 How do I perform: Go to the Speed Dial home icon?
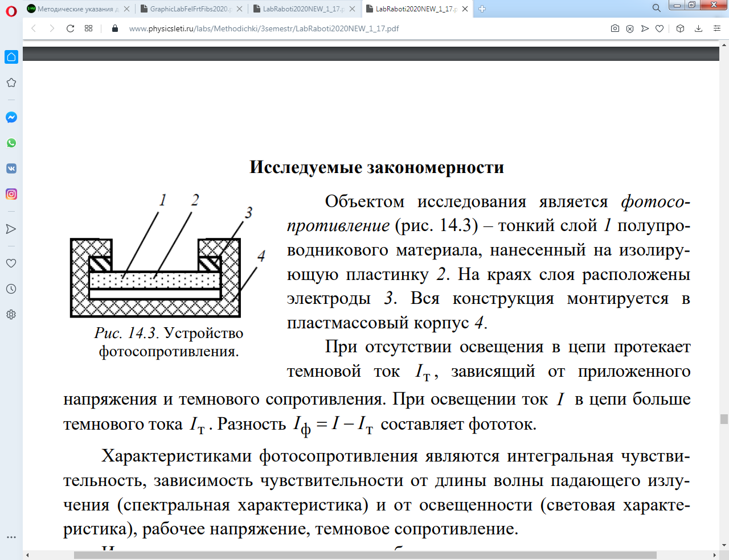click(11, 57)
